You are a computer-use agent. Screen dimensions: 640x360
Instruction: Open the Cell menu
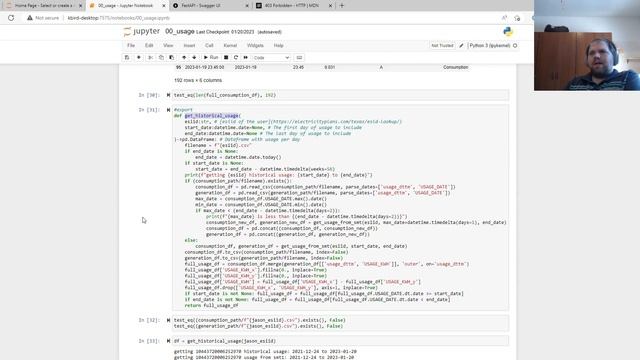(x=209, y=46)
